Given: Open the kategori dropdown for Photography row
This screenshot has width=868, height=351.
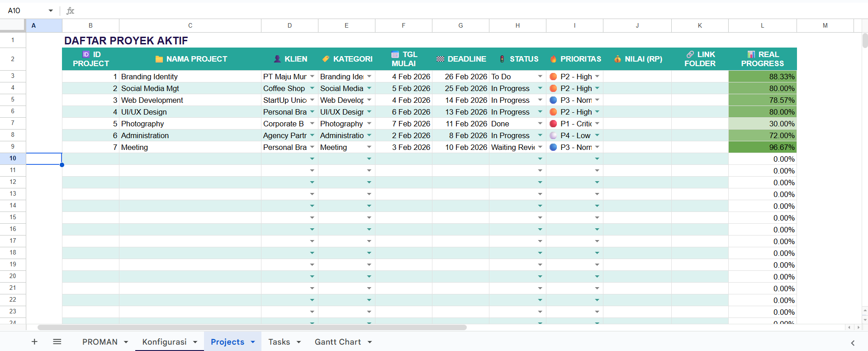Looking at the screenshot, I should click(369, 124).
